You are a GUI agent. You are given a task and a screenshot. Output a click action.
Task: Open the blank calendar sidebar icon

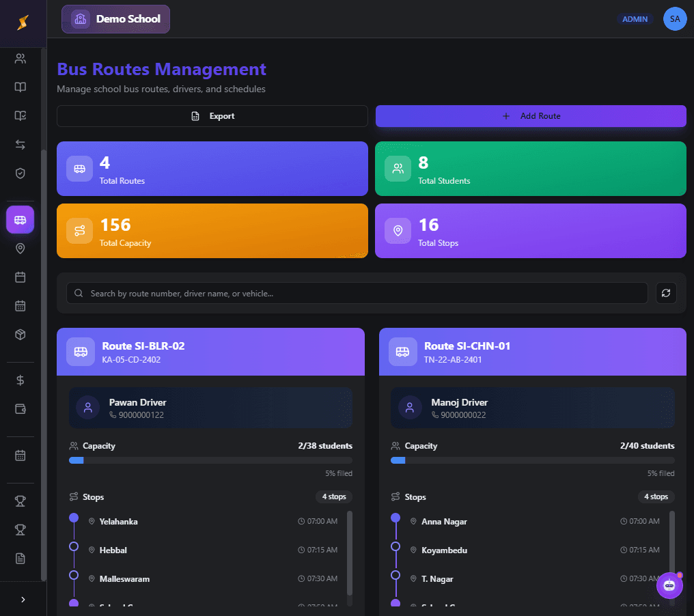pyautogui.click(x=20, y=277)
